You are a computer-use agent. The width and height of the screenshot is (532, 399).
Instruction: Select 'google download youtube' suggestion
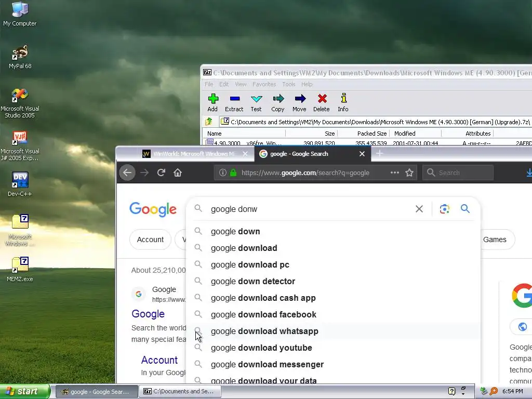point(333,348)
